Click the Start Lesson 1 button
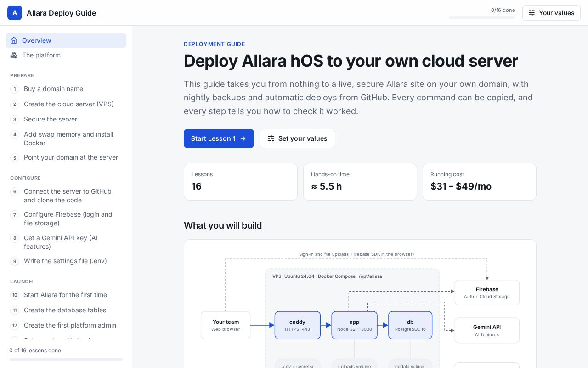The height and width of the screenshot is (368, 588). click(x=219, y=138)
